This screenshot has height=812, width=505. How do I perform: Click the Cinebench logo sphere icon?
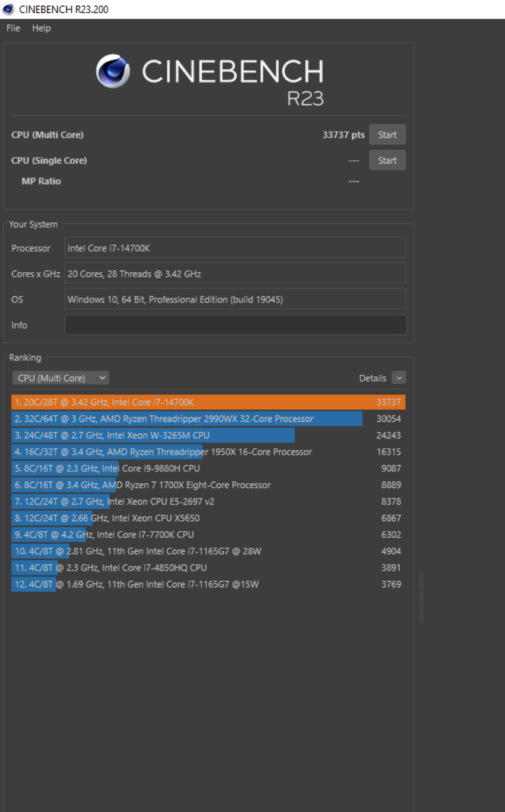(x=113, y=71)
